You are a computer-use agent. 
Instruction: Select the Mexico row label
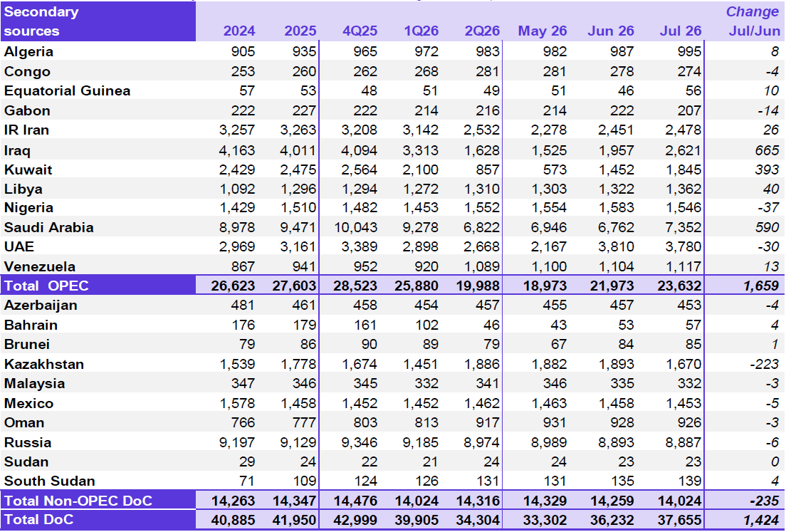pos(28,403)
